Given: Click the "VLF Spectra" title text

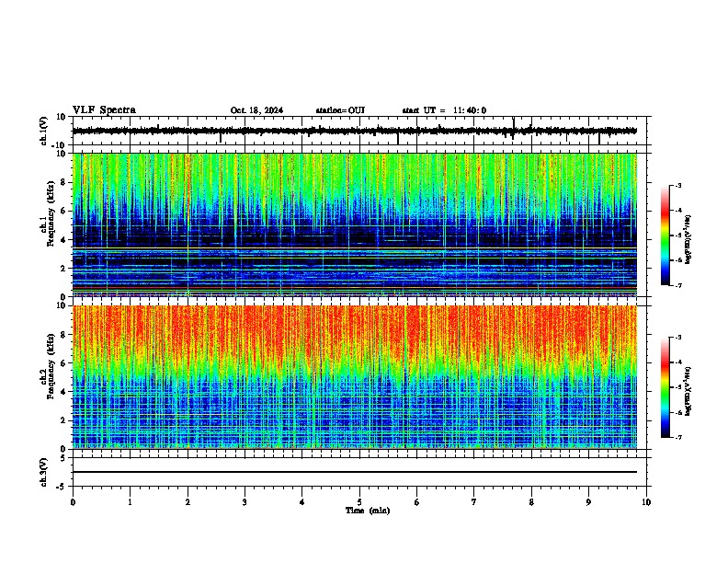Looking at the screenshot, I should click(104, 109).
